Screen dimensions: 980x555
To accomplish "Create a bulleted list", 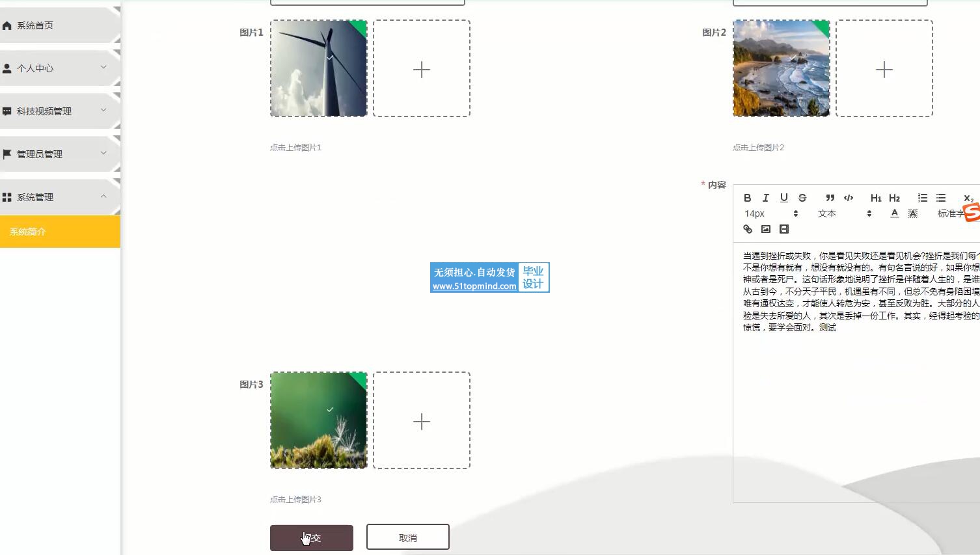I will click(x=941, y=198).
